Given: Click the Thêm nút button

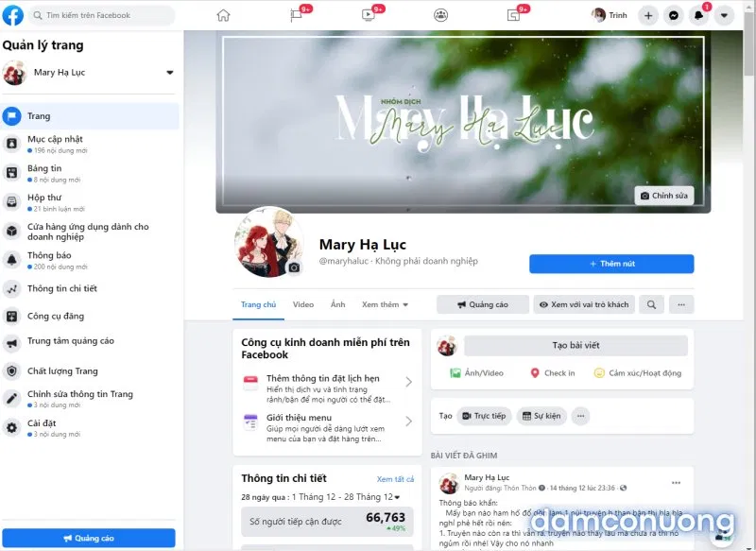Looking at the screenshot, I should coord(611,264).
